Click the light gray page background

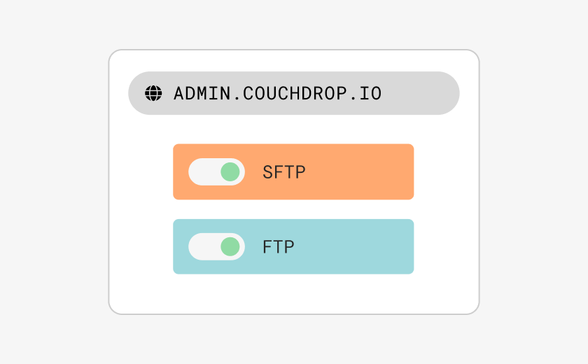click(532, 182)
